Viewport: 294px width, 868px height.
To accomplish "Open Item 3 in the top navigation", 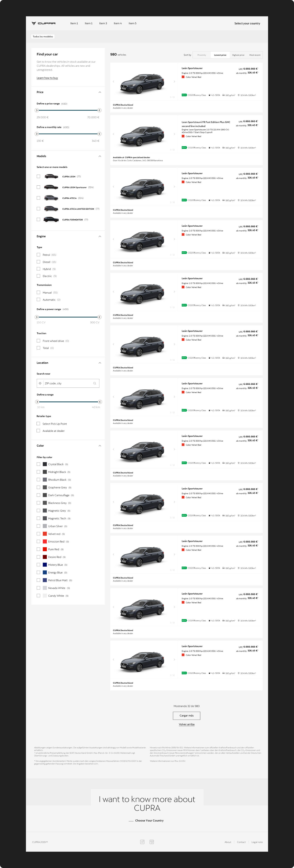I will pos(103,24).
